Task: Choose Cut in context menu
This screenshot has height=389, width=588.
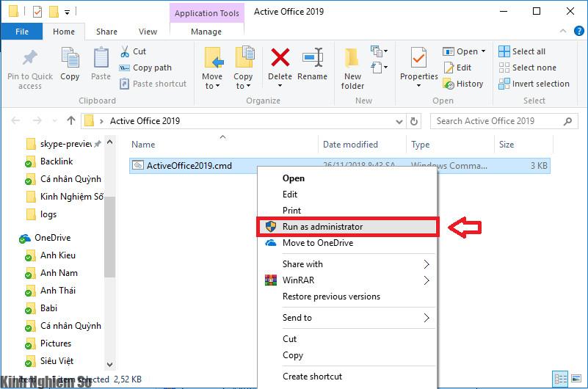Action: point(346,339)
